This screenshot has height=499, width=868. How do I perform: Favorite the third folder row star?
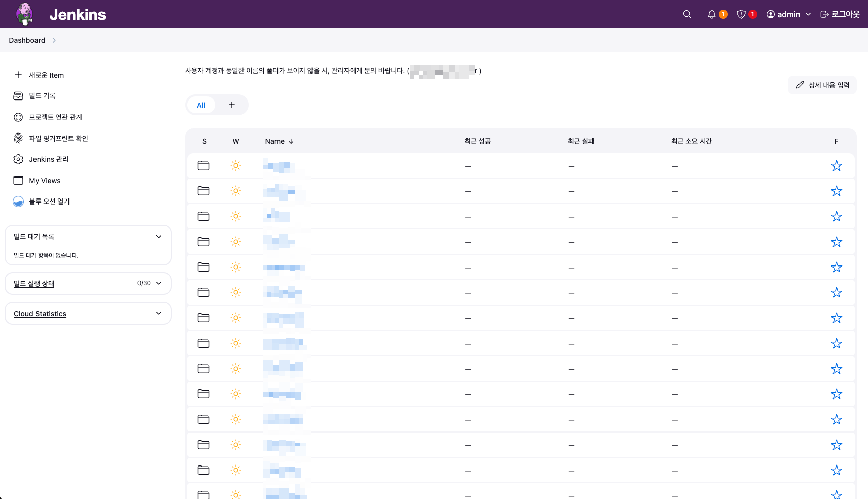tap(837, 217)
